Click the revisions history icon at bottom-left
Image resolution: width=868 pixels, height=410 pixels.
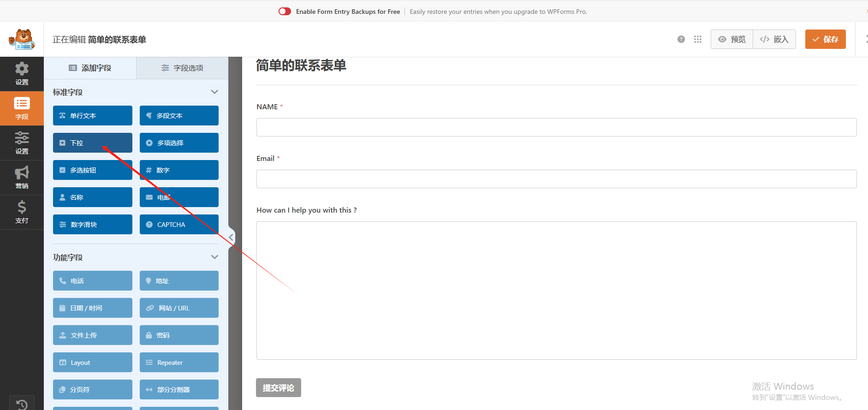22,404
